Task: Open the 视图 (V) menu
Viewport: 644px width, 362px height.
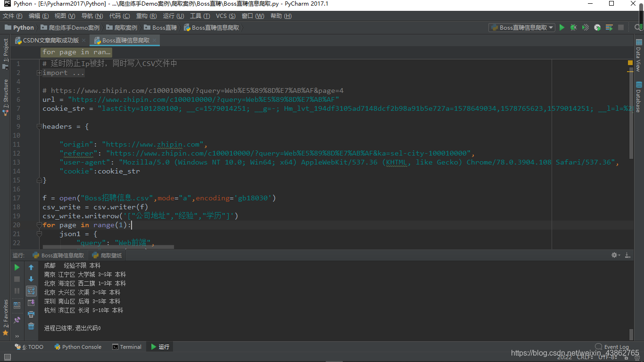Action: click(x=65, y=16)
